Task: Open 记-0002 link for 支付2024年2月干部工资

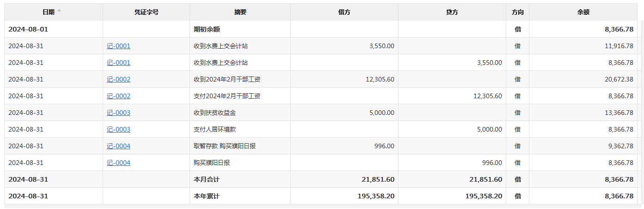Action: point(118,96)
